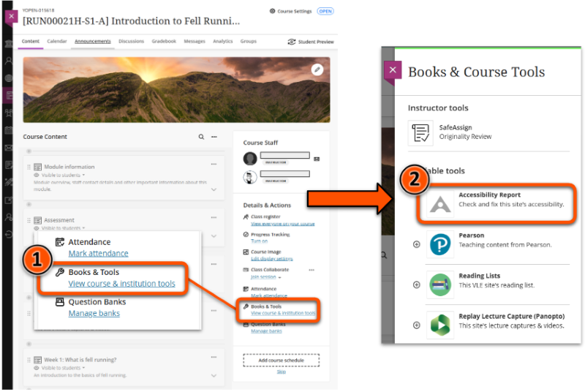585x392 pixels.
Task: Open the Accessibility Report tool icon
Action: tap(440, 205)
